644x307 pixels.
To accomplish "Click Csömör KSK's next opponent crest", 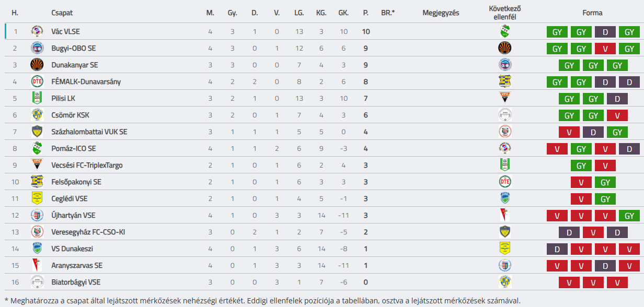I will click(x=505, y=115).
